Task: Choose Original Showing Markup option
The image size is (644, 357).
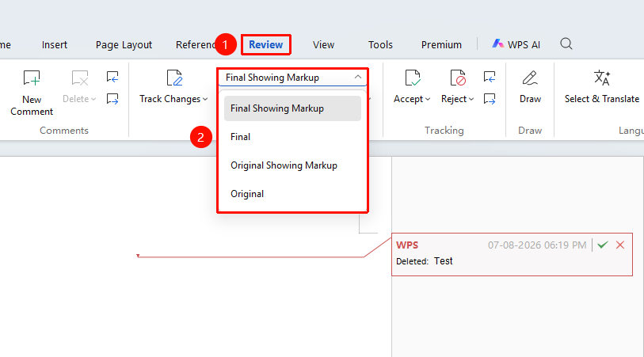Action: pos(292,165)
